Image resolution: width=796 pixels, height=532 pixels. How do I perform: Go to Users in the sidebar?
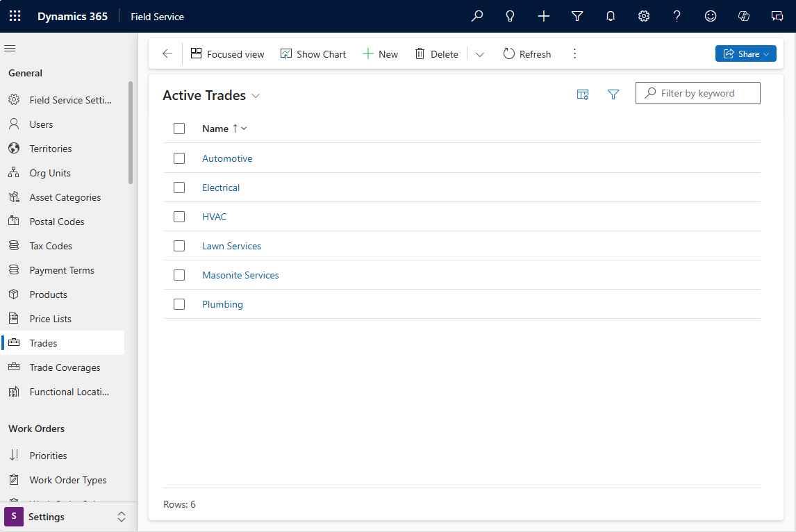coord(63,124)
